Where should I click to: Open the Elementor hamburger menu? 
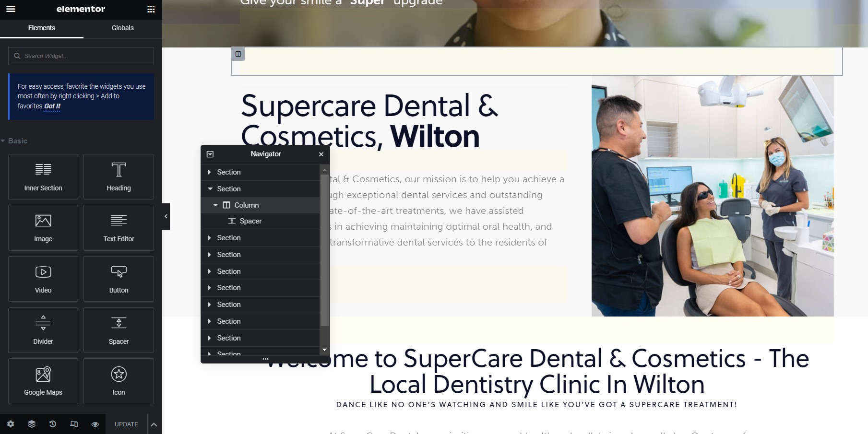[x=11, y=9]
